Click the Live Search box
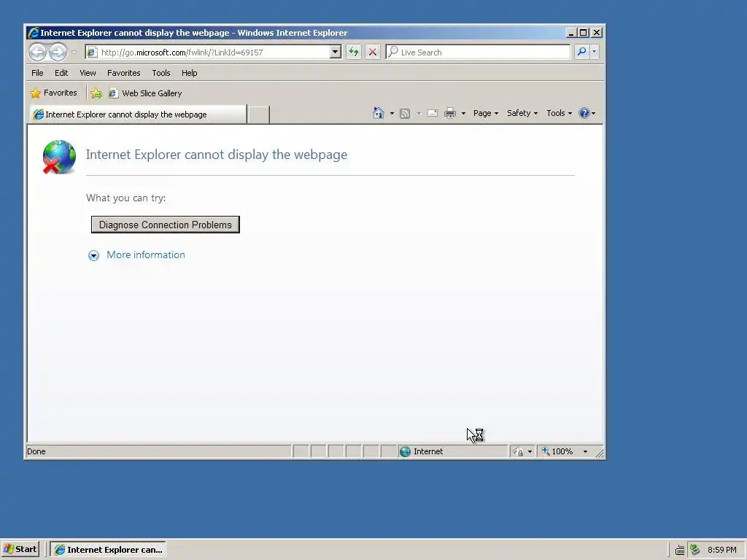 click(478, 52)
